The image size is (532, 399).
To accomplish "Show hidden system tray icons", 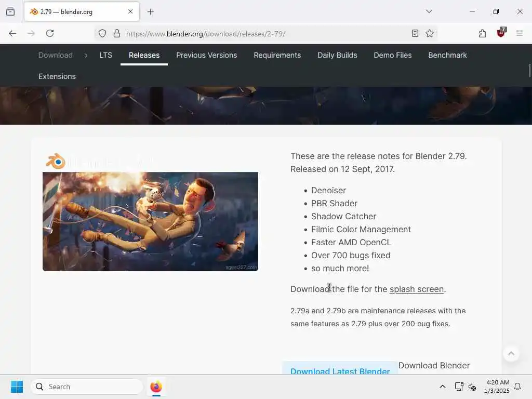I will [443, 387].
